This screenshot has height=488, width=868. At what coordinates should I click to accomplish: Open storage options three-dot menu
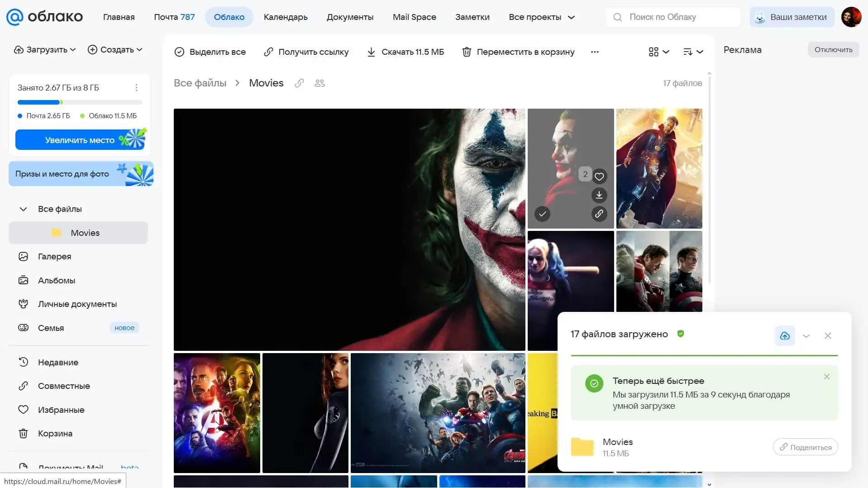click(136, 88)
